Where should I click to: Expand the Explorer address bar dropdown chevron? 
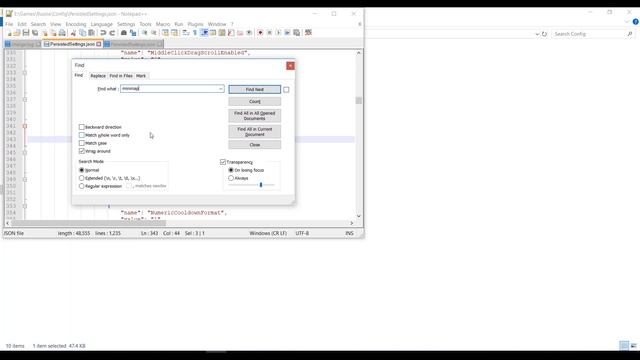(537, 34)
